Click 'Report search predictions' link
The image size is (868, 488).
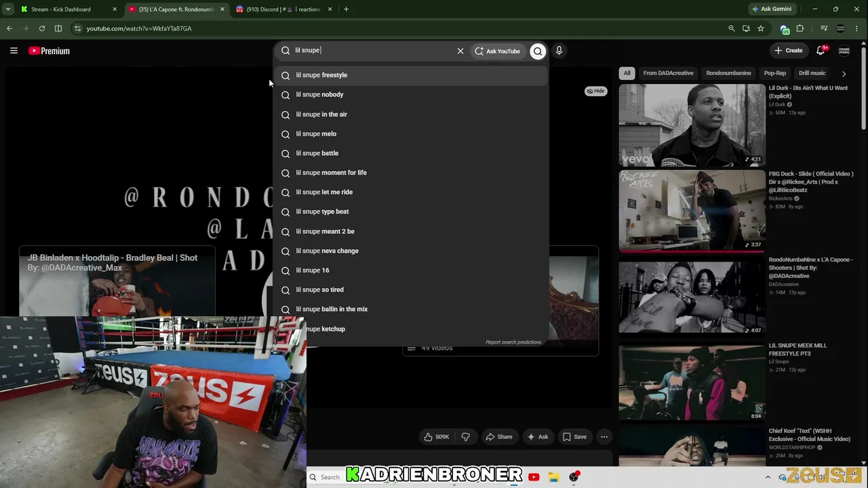[513, 342]
